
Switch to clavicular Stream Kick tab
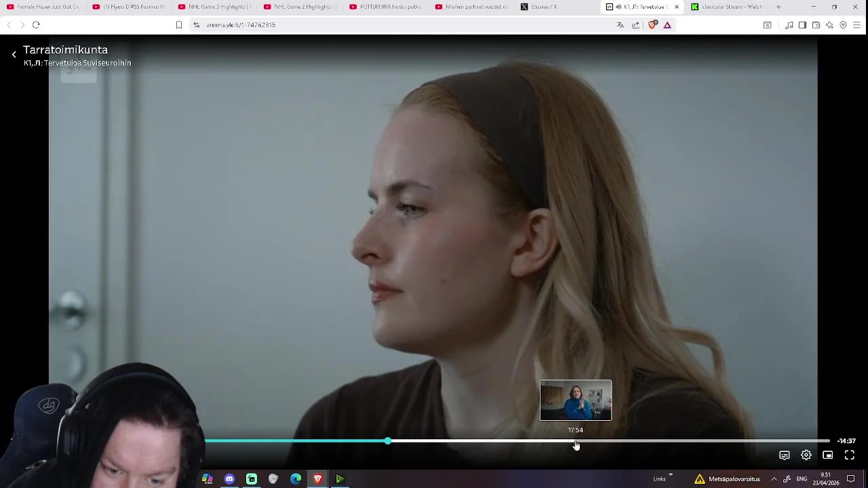(728, 7)
